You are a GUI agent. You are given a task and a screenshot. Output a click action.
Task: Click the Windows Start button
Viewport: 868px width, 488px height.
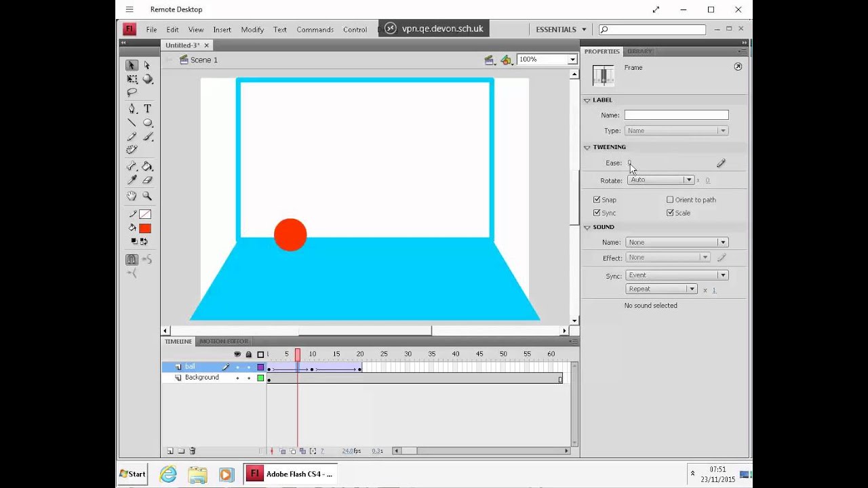point(133,474)
